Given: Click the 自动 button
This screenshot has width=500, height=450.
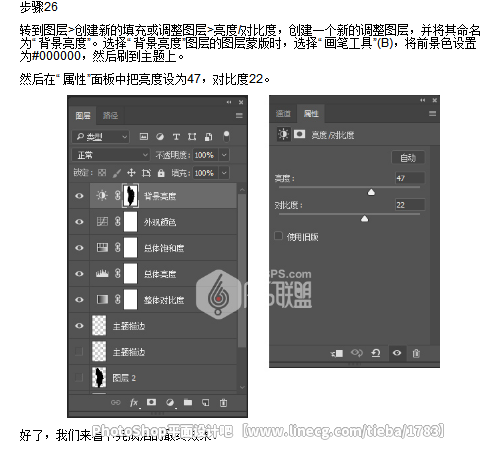Looking at the screenshot, I should coord(408,157).
